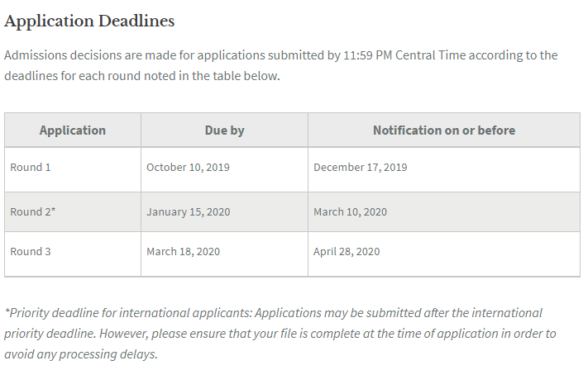Click the Priority deadline footnote text

click(x=280, y=334)
